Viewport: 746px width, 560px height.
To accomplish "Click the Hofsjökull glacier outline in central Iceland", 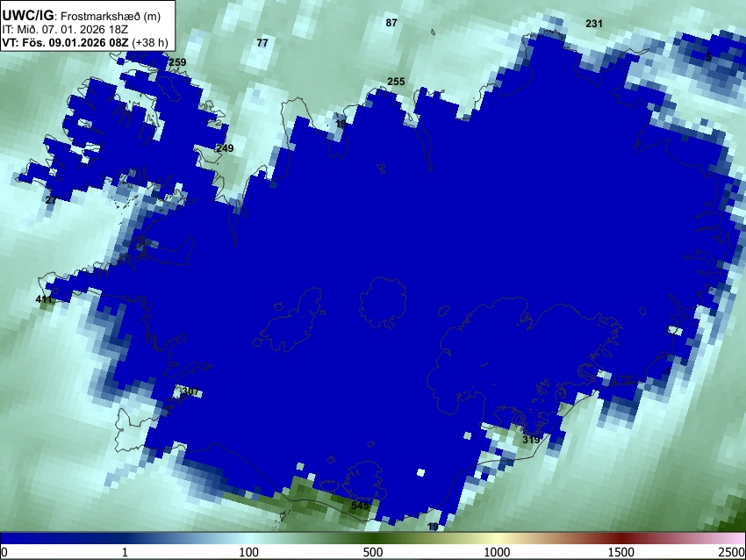I will (383, 303).
